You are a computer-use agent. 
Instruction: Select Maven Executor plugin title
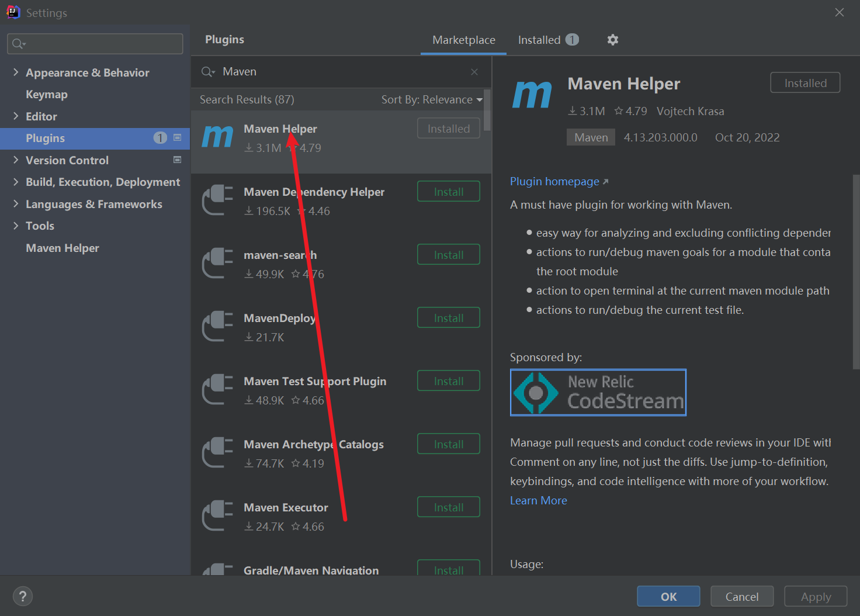pos(286,507)
